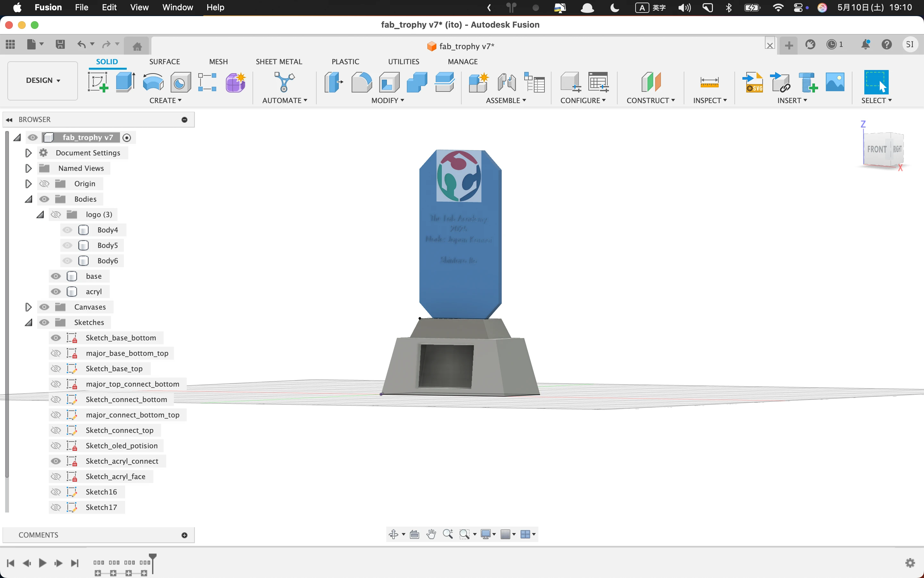Hide Sketch_base_bottom sketch
This screenshot has height=578, width=924.
[56, 338]
